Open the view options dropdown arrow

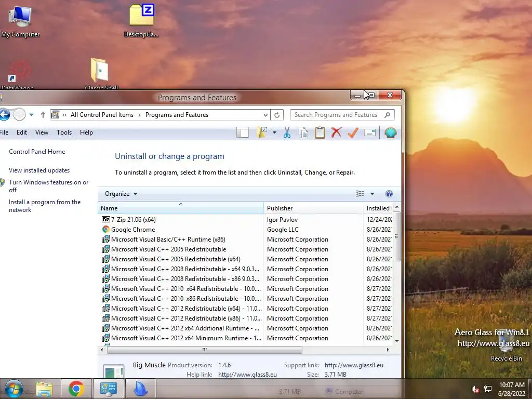pyautogui.click(x=372, y=194)
